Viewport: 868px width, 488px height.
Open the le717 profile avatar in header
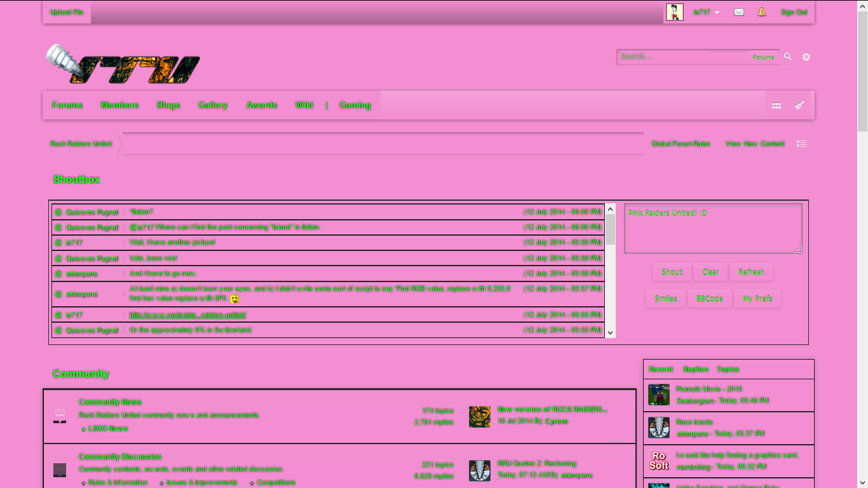click(x=674, y=12)
